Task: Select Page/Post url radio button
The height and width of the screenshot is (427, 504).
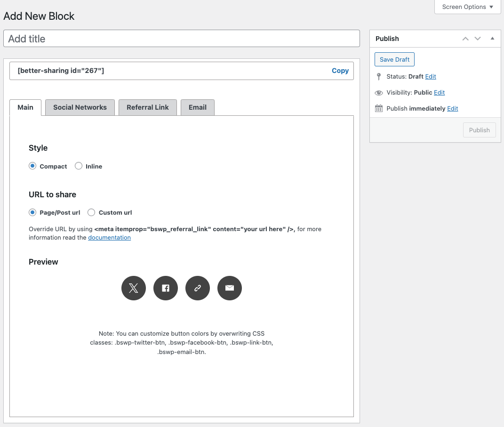Action: pyautogui.click(x=32, y=213)
